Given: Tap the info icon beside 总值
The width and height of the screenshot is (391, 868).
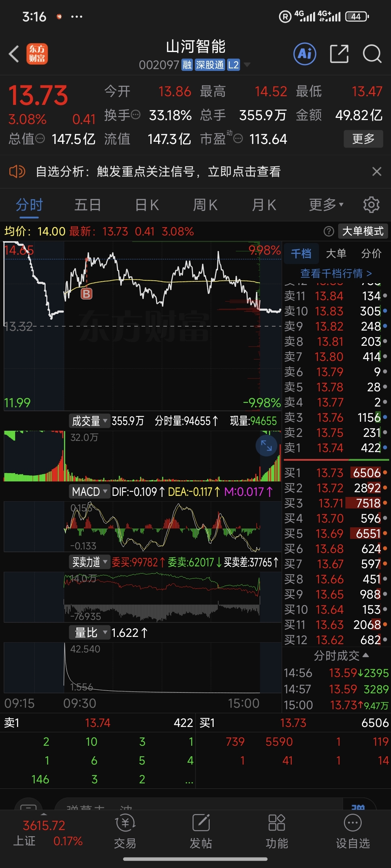Looking at the screenshot, I should point(40,139).
